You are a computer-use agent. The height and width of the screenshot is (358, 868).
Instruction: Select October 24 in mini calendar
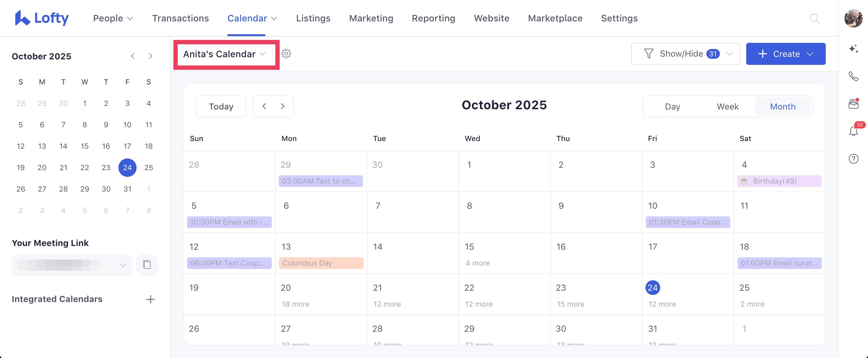(x=127, y=167)
